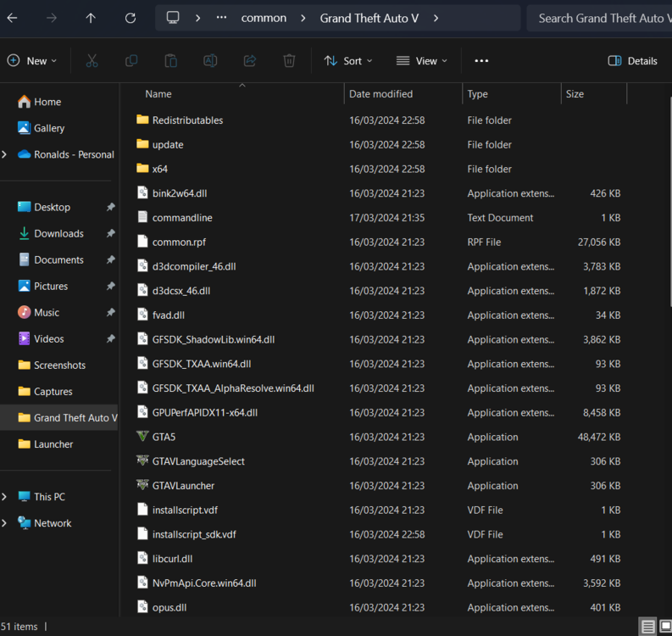The image size is (672, 636).
Task: Open chevron after common breadcrumb
Action: tap(303, 18)
